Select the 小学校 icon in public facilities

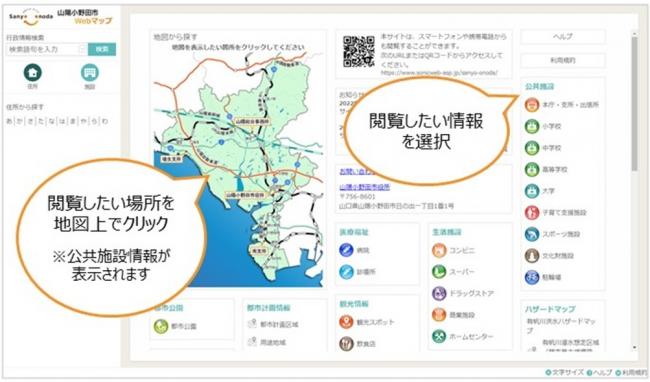click(x=532, y=126)
